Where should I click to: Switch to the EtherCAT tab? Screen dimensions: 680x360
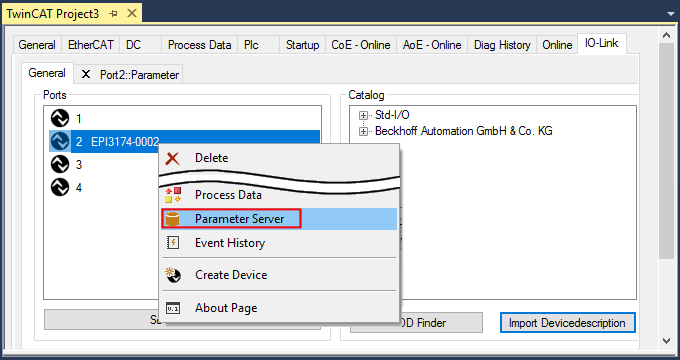(91, 45)
